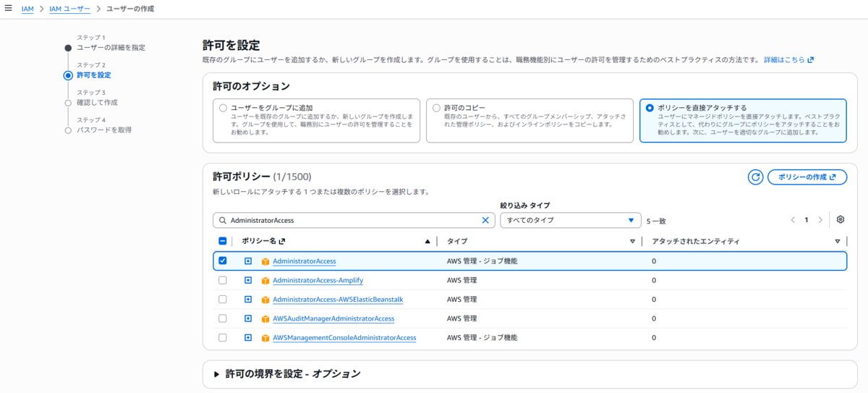
Task: Open the すべてのタイプ filter dropdown
Action: (570, 220)
